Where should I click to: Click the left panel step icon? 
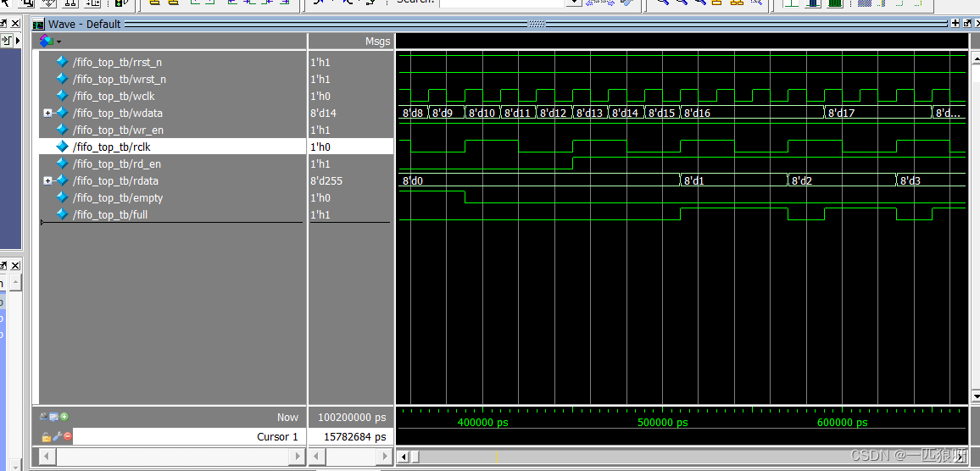pyautogui.click(x=8, y=41)
